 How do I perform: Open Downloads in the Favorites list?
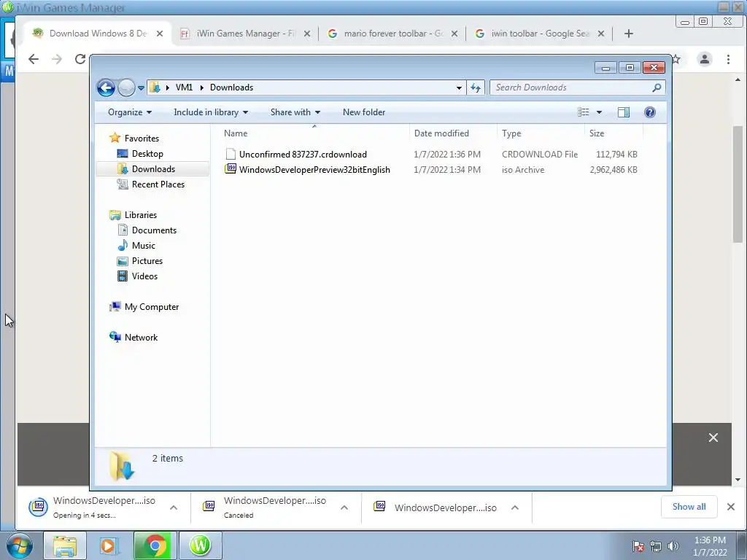pos(153,169)
